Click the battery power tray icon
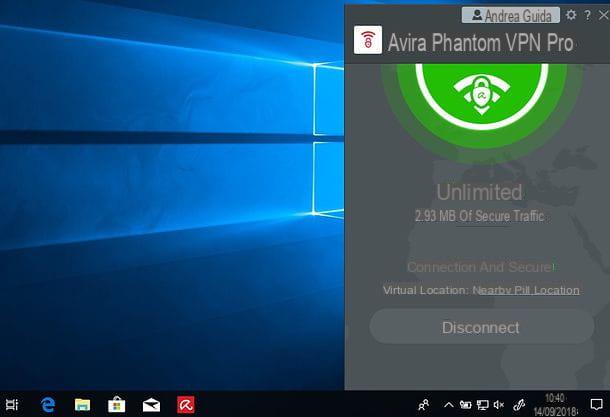610x417 pixels. 465,405
